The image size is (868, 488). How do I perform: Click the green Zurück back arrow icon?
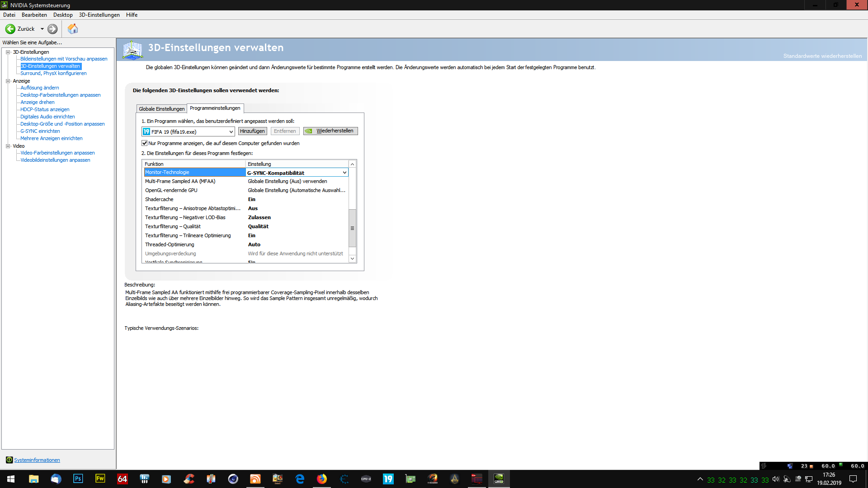click(10, 29)
